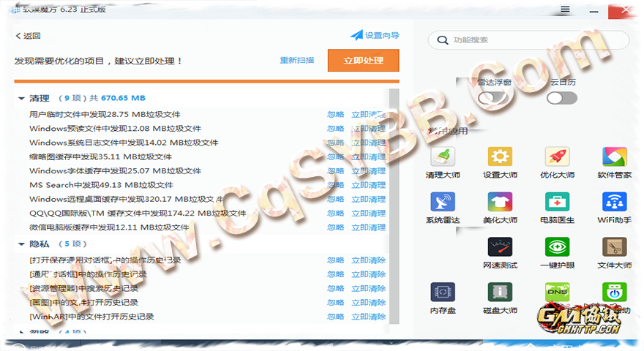Clean Windows系统日志文件 junk now
Viewport: 644px width, 351px height.
click(368, 143)
